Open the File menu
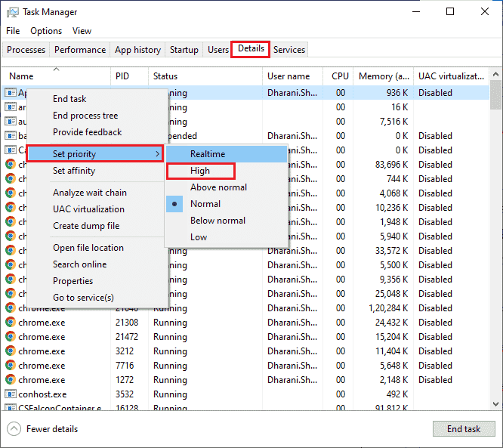This screenshot has height=448, width=503. (x=13, y=31)
